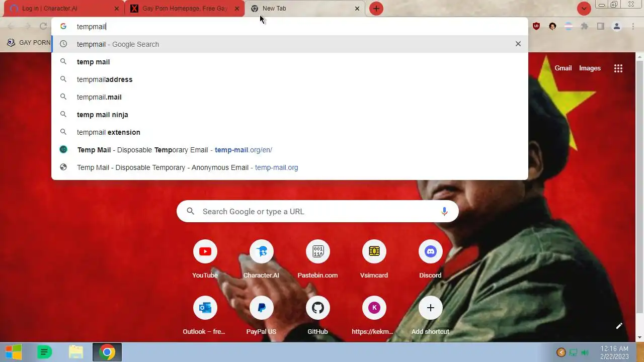This screenshot has width=644, height=362.
Task: Reload the current page
Action: click(x=43, y=26)
